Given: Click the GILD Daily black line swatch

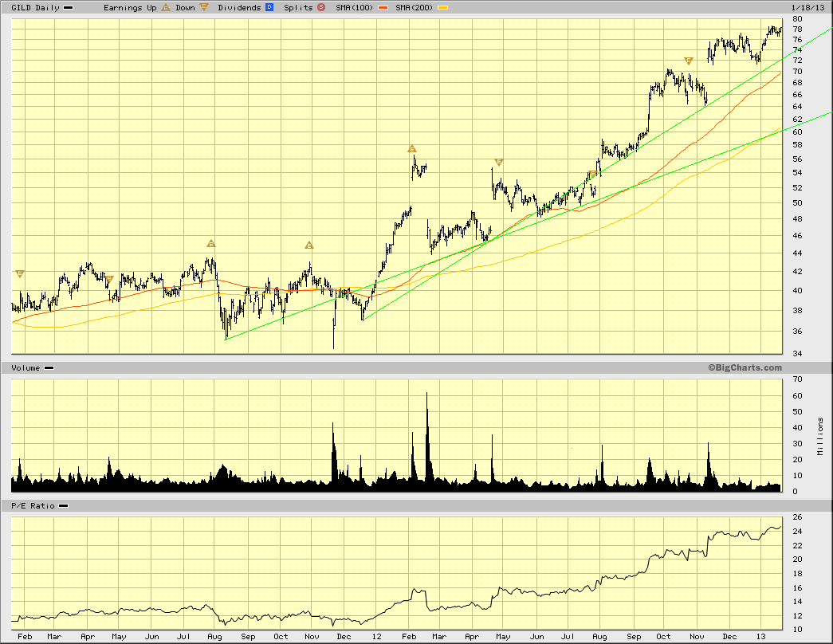Looking at the screenshot, I should 69,8.
